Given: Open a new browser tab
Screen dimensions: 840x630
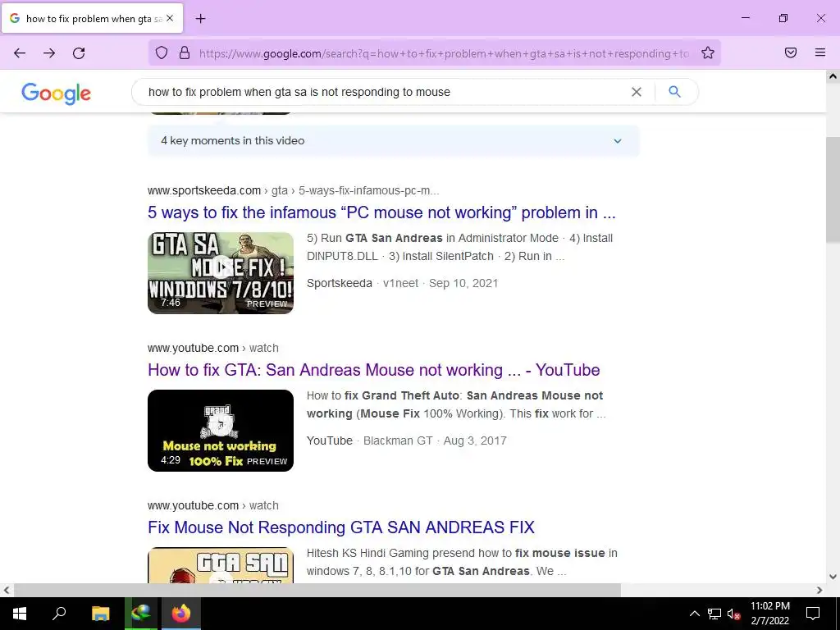Looking at the screenshot, I should [200, 19].
